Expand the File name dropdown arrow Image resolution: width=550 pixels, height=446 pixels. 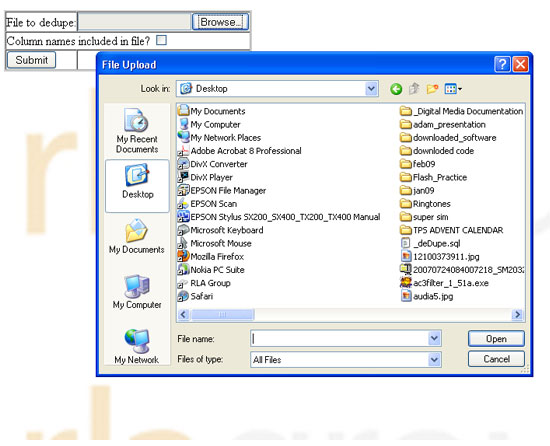434,339
